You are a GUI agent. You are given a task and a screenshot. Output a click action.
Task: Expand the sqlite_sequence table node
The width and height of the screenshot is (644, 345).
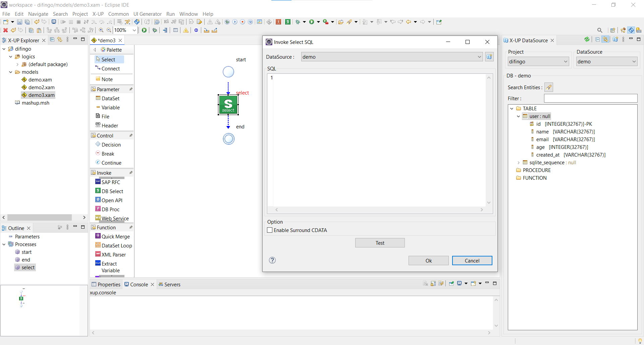coord(519,163)
